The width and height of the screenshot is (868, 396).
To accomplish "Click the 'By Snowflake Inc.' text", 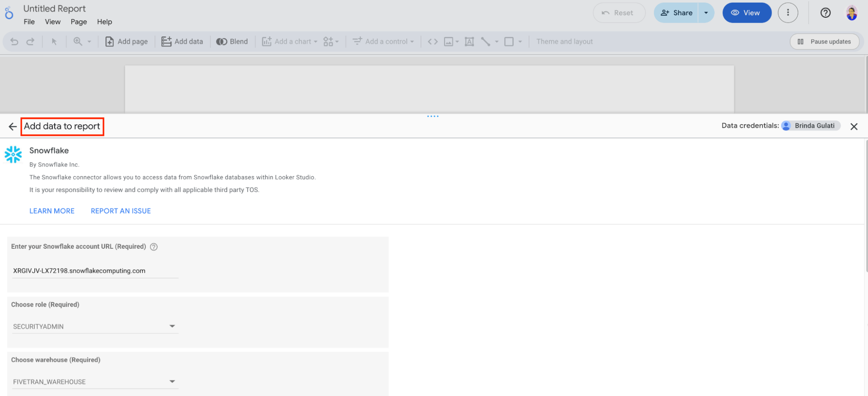I will click(54, 165).
